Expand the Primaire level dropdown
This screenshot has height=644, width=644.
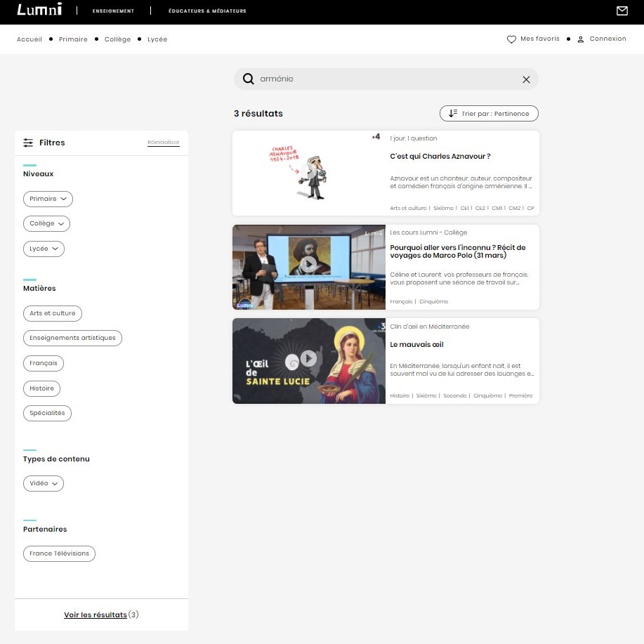tap(48, 199)
